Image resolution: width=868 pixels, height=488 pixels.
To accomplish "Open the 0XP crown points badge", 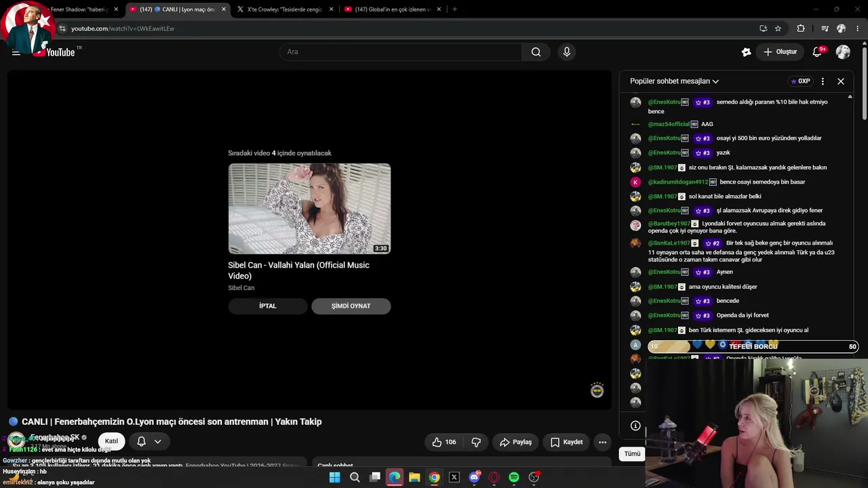I will (800, 81).
